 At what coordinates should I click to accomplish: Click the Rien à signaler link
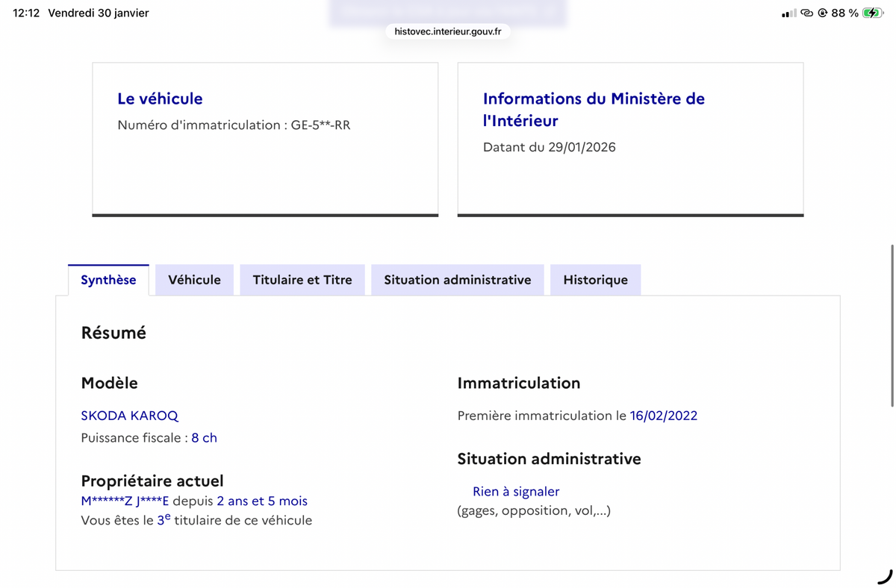[516, 491]
